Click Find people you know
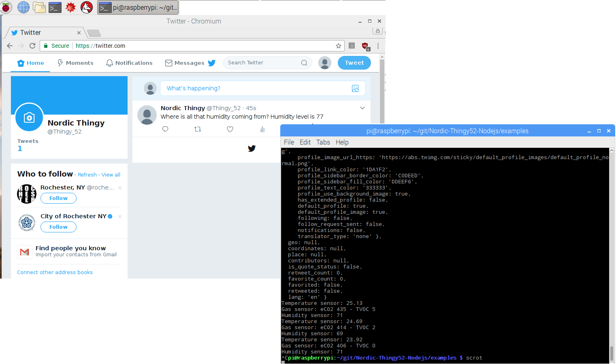The image size is (616, 364). tap(71, 248)
